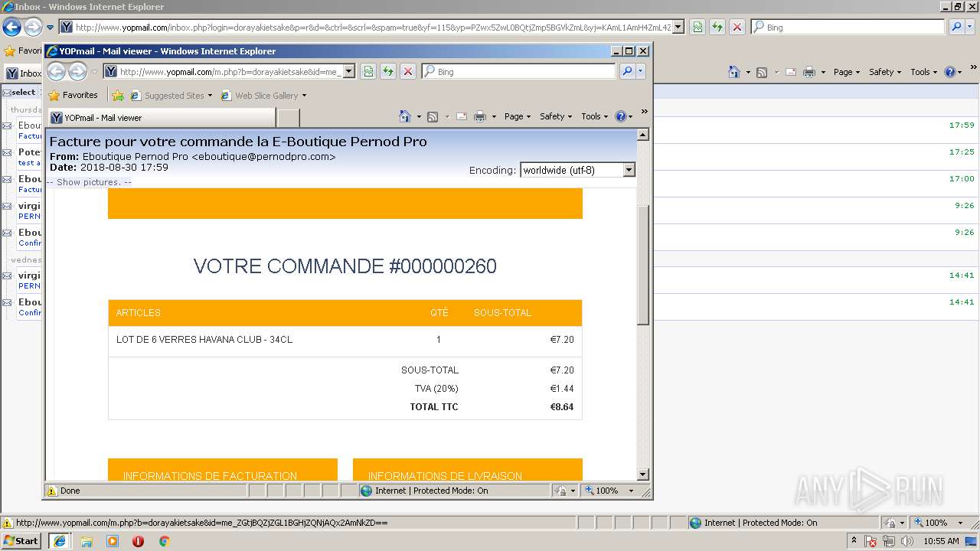Open Tools menu in Mail viewer

595,116
